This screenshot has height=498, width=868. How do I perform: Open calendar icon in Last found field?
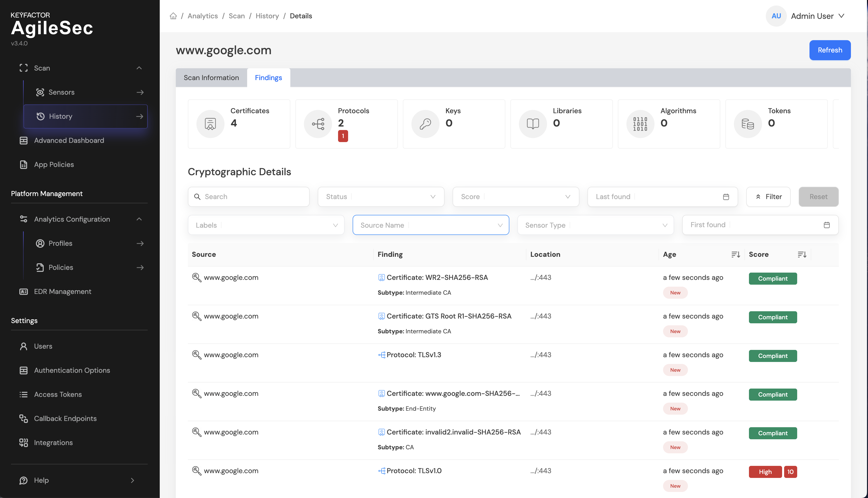click(726, 197)
